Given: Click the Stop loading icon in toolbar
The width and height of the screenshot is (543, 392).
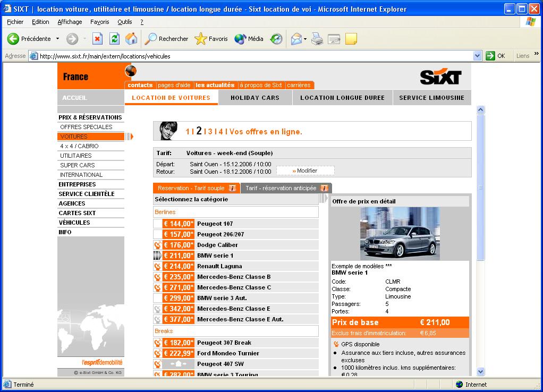Looking at the screenshot, I should point(97,39).
